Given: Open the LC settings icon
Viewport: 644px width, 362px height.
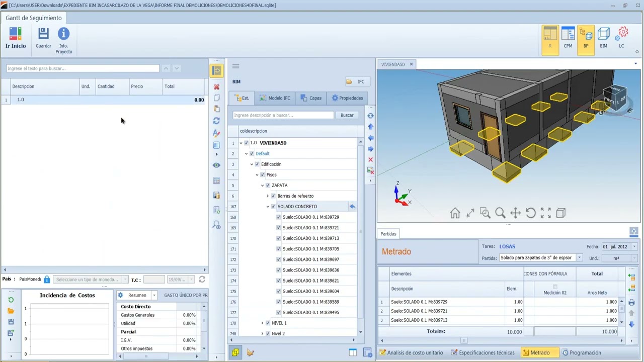Looking at the screenshot, I should [x=622, y=39].
